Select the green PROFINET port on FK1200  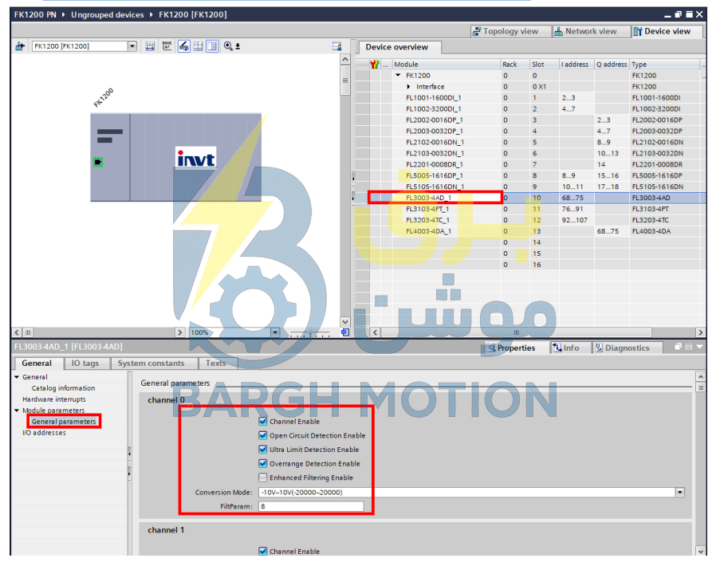[x=98, y=162]
